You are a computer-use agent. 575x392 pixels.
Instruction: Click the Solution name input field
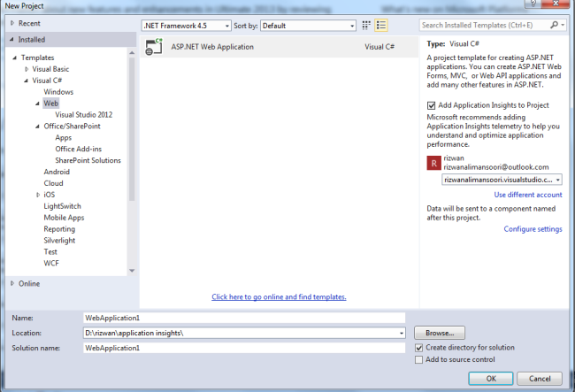pyautogui.click(x=244, y=348)
